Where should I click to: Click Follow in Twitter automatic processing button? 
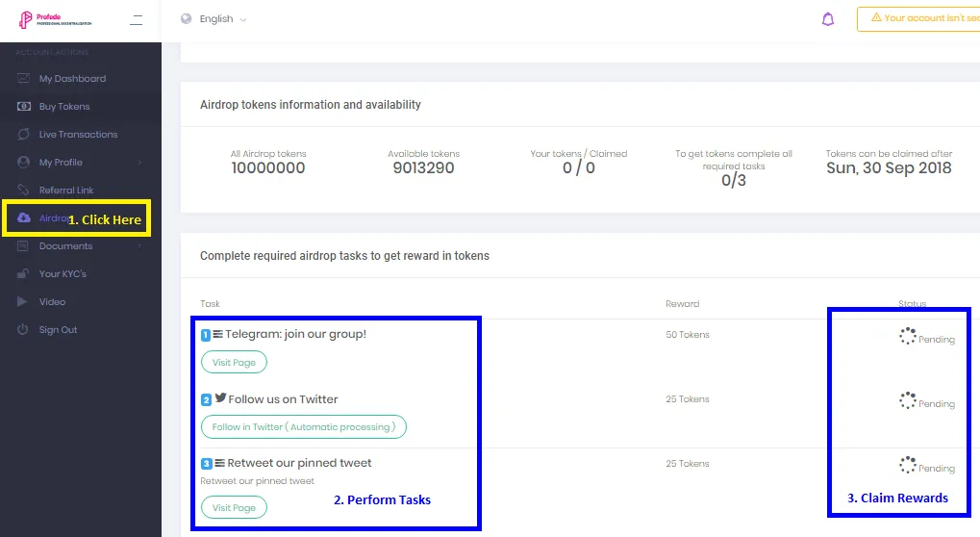pos(304,426)
